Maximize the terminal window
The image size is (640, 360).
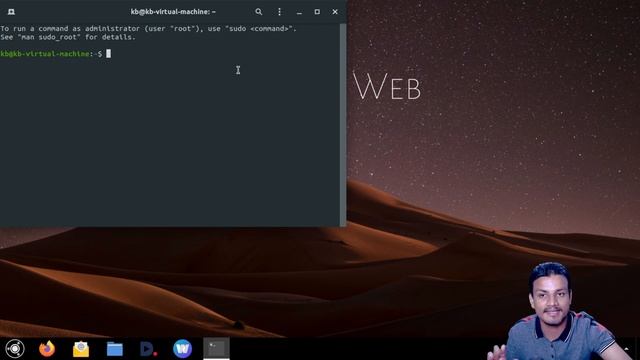click(x=317, y=12)
